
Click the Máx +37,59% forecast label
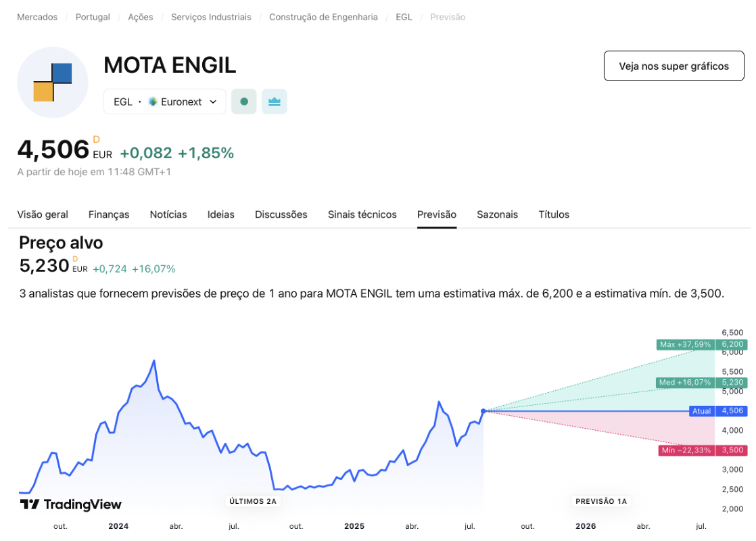click(x=685, y=344)
